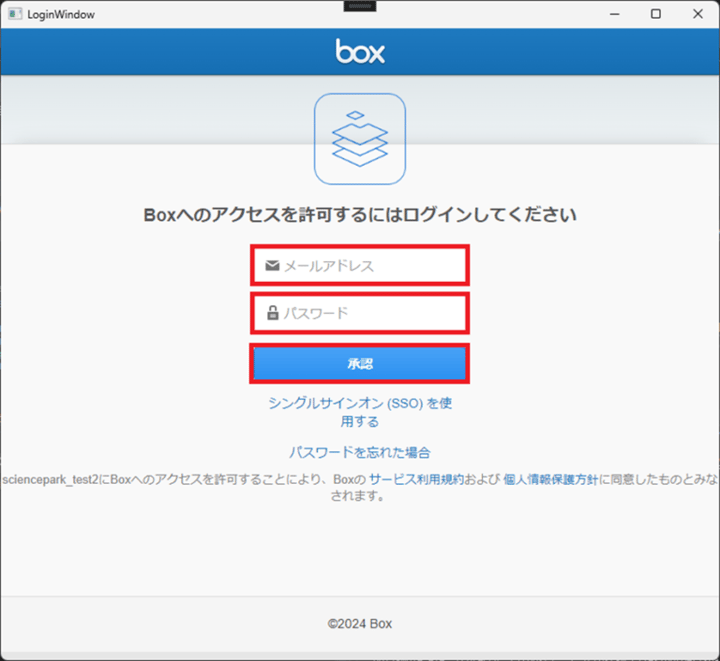The image size is (720, 661).
Task: Focus the パスワード input field
Action: (x=370, y=314)
